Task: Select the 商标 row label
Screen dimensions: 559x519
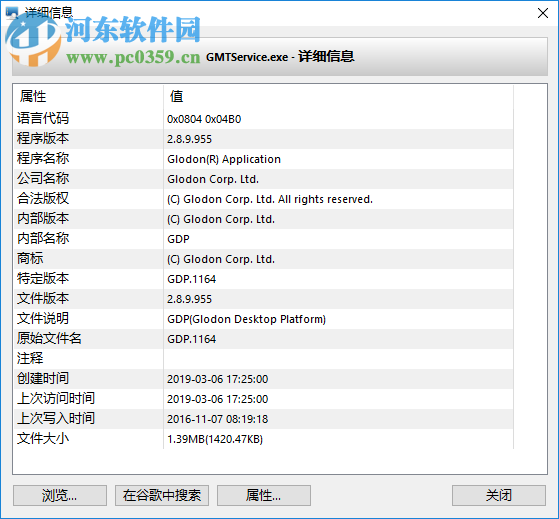Action: point(30,258)
